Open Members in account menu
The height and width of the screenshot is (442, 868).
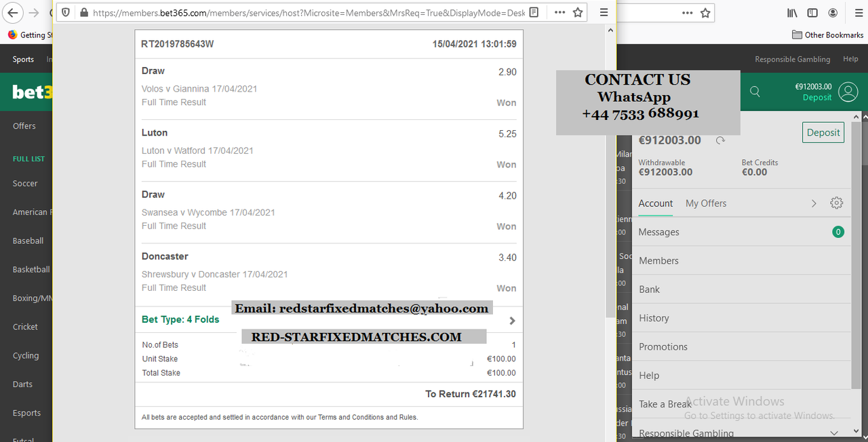pyautogui.click(x=741, y=260)
